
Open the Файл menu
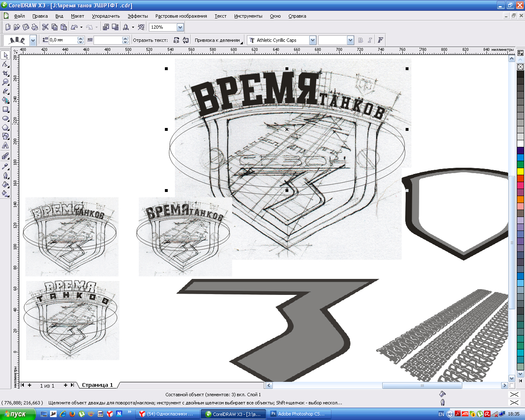point(19,16)
